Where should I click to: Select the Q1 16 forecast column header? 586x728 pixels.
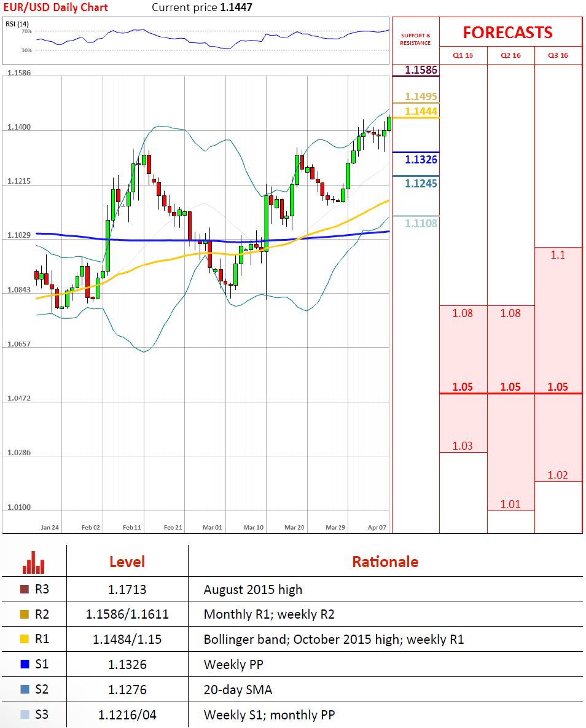pos(463,55)
